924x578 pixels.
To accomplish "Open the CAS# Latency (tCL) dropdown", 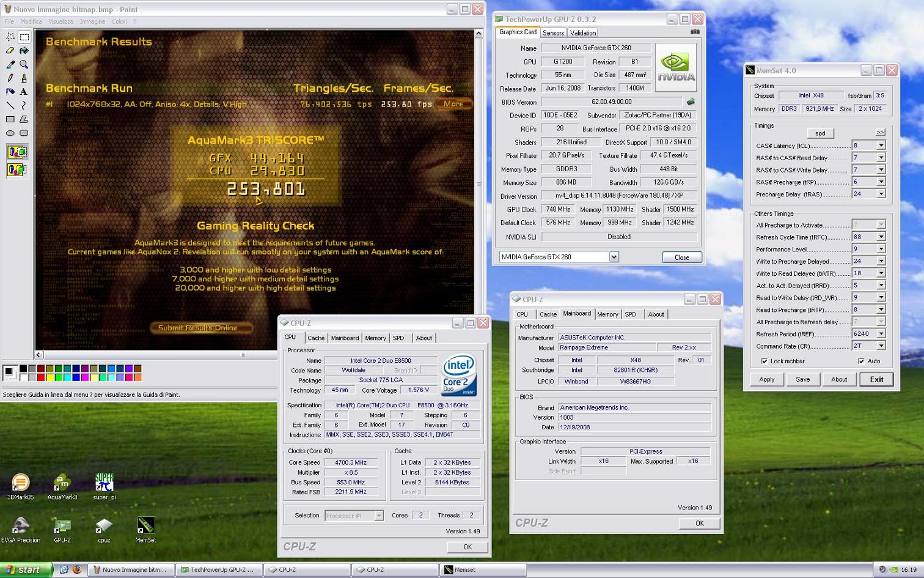I will (x=881, y=146).
